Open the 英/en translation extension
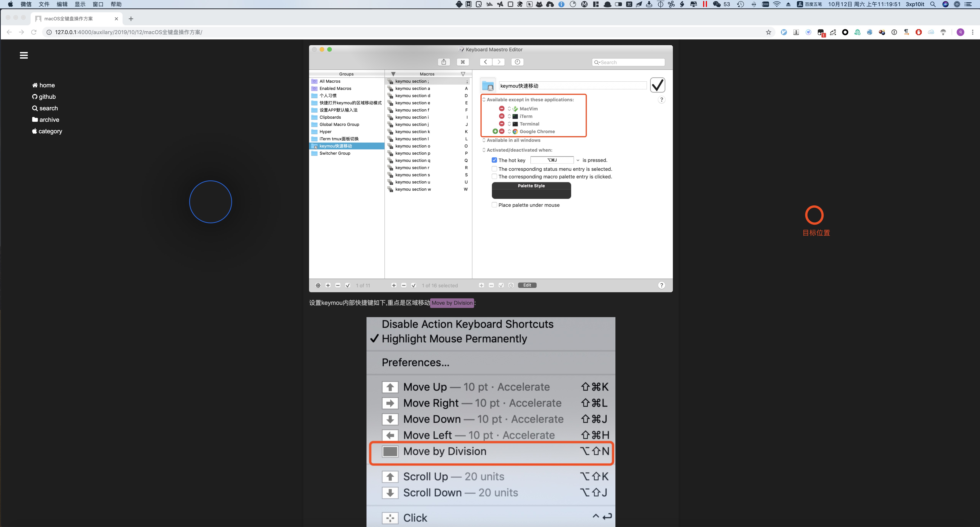Image resolution: width=980 pixels, height=527 pixels. tap(833, 32)
